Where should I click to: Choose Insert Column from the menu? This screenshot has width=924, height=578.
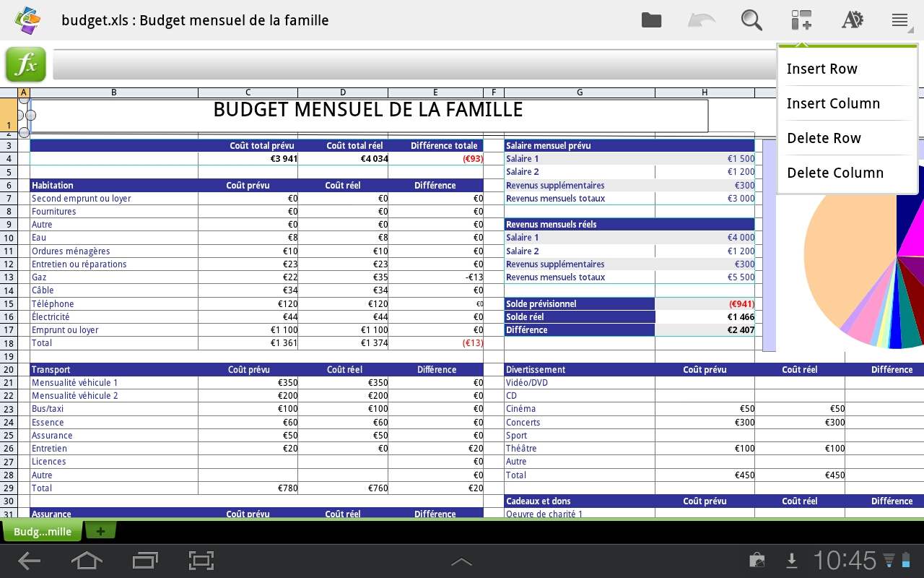click(847, 103)
